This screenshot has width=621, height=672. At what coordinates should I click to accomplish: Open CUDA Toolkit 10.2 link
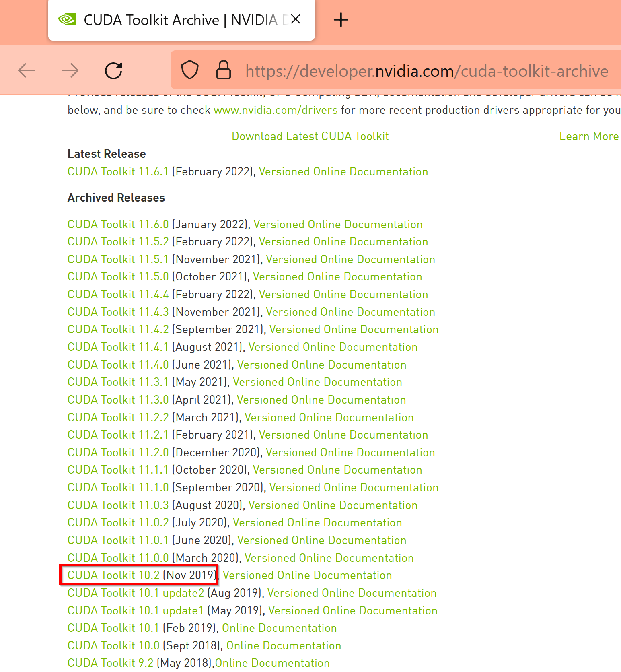point(114,575)
